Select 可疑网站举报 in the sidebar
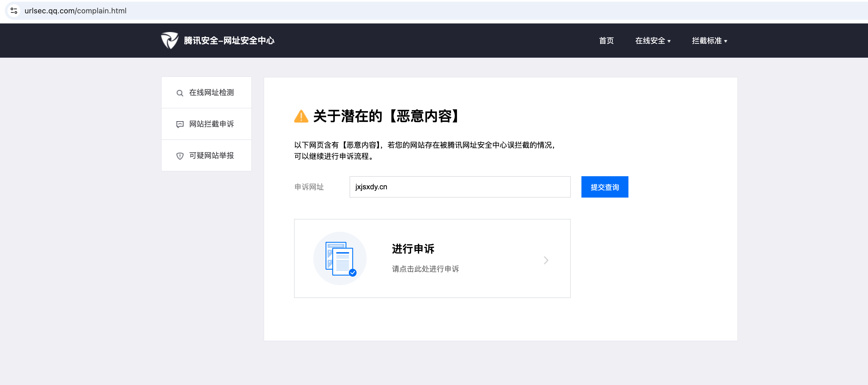The height and width of the screenshot is (385, 868). pos(211,155)
